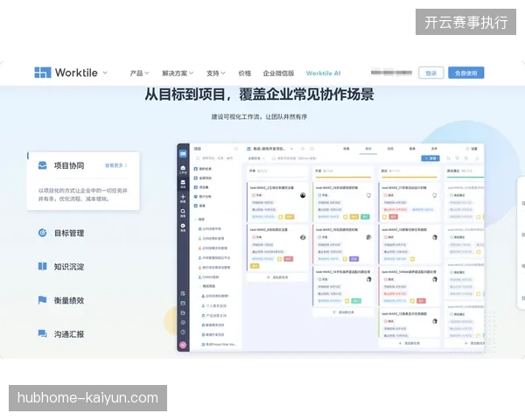Click the 衡量绩效 flag icon
Screen dimensions: 525x420
(x=43, y=300)
